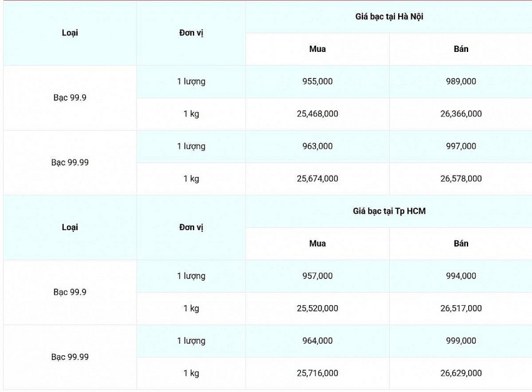Viewport: 532px width, 392px height.
Task: Click the 25,674,000 price value
Action: pyautogui.click(x=317, y=179)
